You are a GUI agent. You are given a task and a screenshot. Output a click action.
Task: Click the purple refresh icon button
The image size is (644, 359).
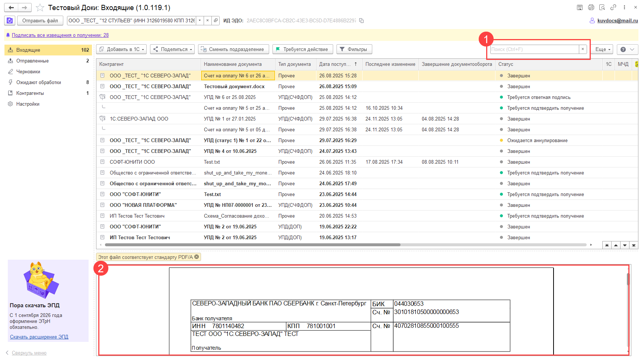coord(10,20)
